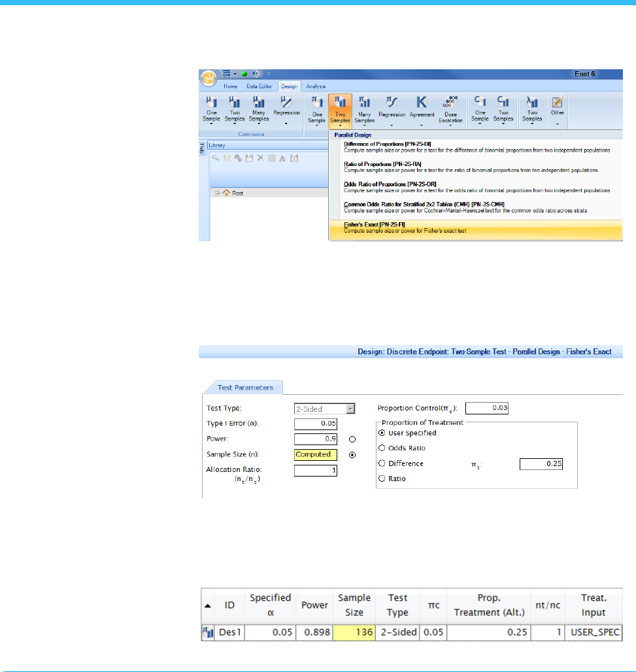Switch to the Analysis ribbon tab

click(316, 86)
